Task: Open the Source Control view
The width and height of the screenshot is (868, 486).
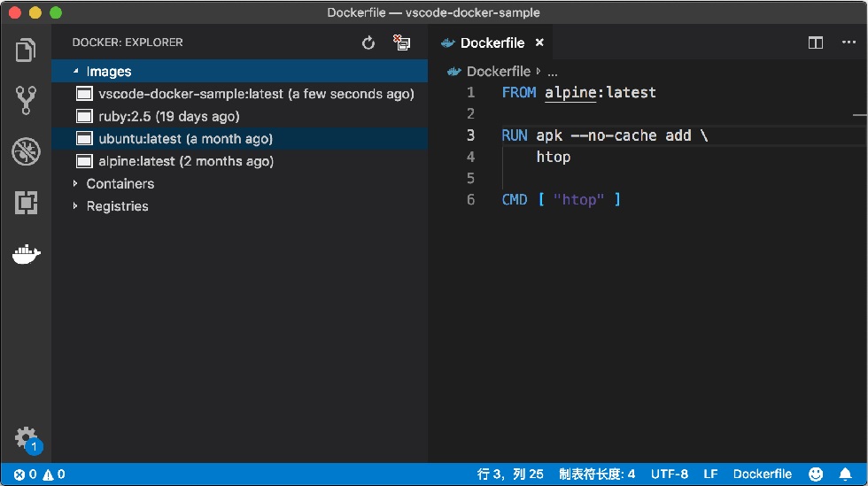Action: [x=26, y=100]
